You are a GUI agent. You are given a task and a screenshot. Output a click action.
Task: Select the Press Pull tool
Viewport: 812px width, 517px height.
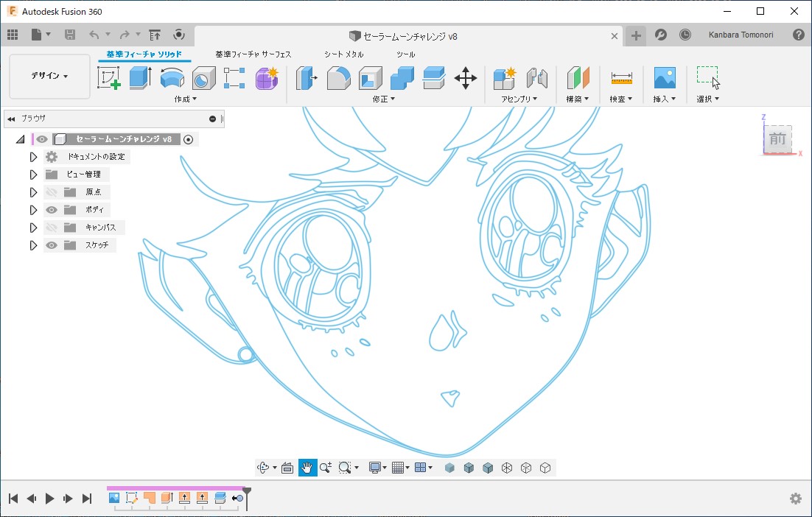tap(307, 78)
